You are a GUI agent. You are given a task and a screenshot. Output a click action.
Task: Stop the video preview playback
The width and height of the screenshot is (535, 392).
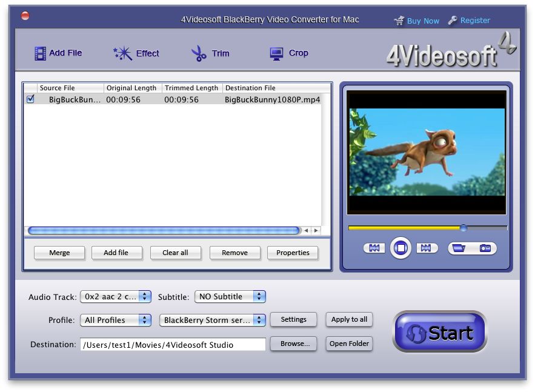point(401,248)
